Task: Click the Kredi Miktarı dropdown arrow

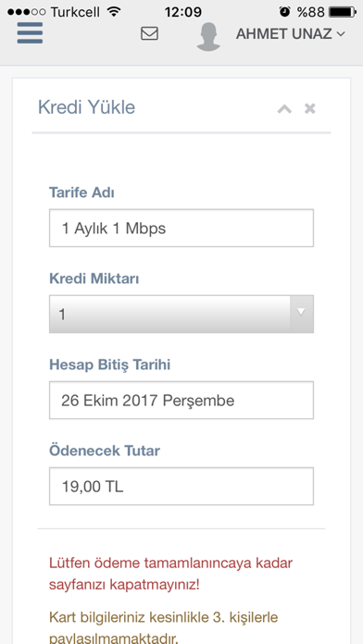Action: [301, 314]
